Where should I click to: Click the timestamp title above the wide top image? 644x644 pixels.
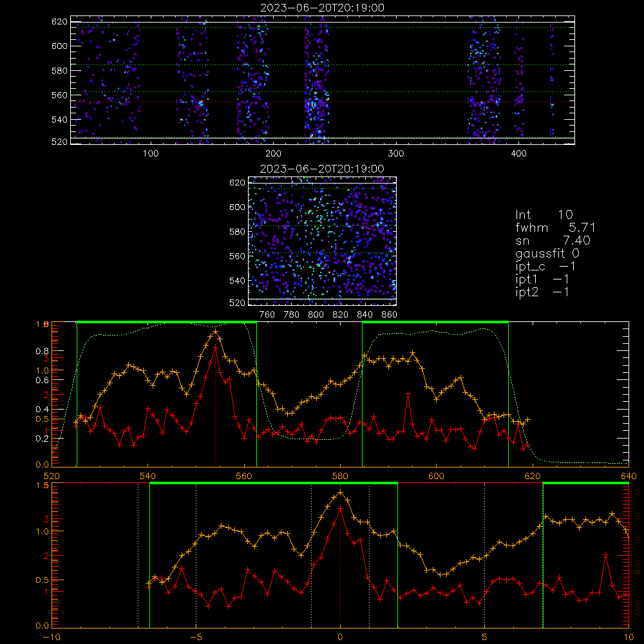(x=323, y=8)
